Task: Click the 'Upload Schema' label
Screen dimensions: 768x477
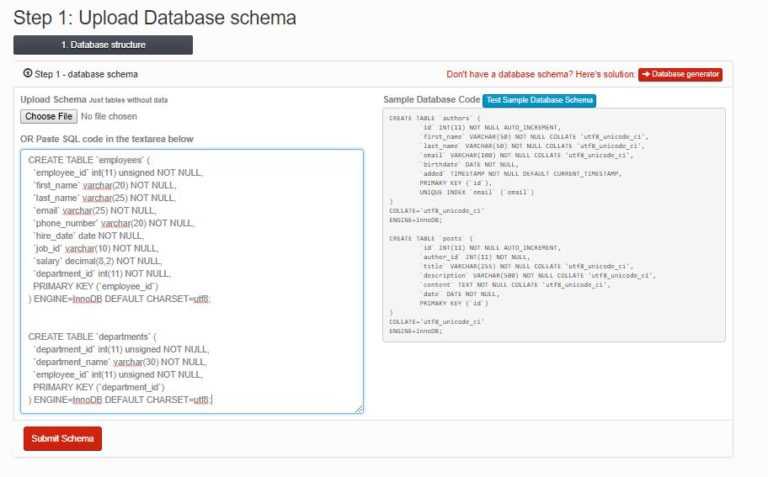Action: pyautogui.click(x=53, y=100)
